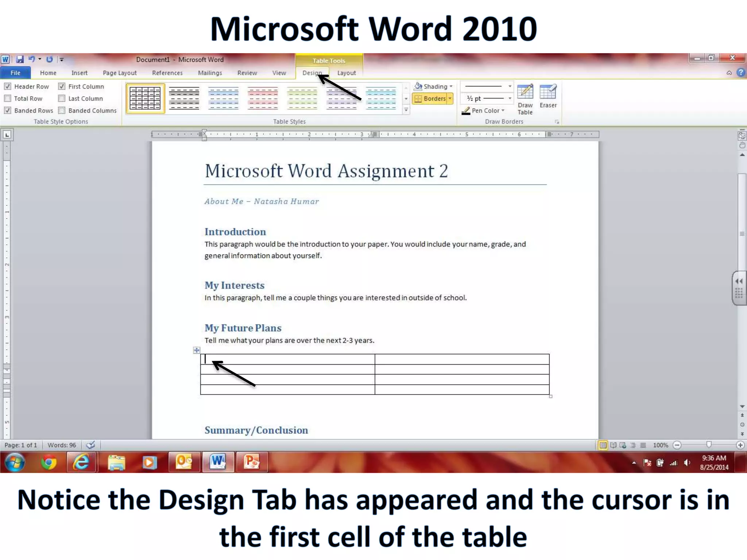Show hidden system tray icons
The width and height of the screenshot is (747, 560).
pos(634,463)
